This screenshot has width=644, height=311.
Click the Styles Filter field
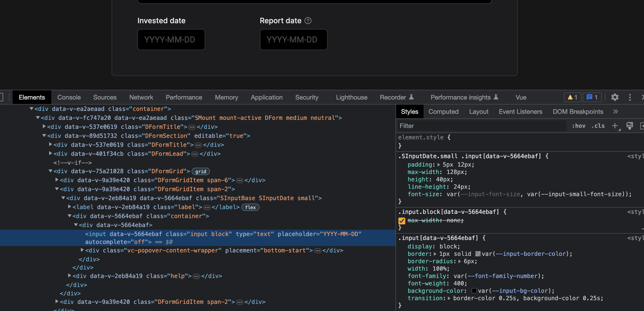click(481, 126)
